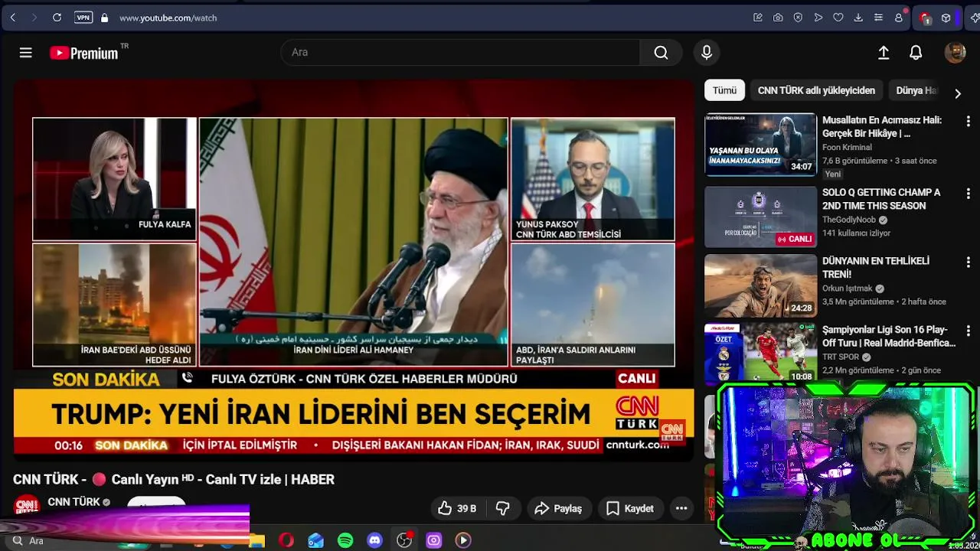Open TheGodlyNoob channel name
Viewport: 980px width, 551px height.
point(849,220)
